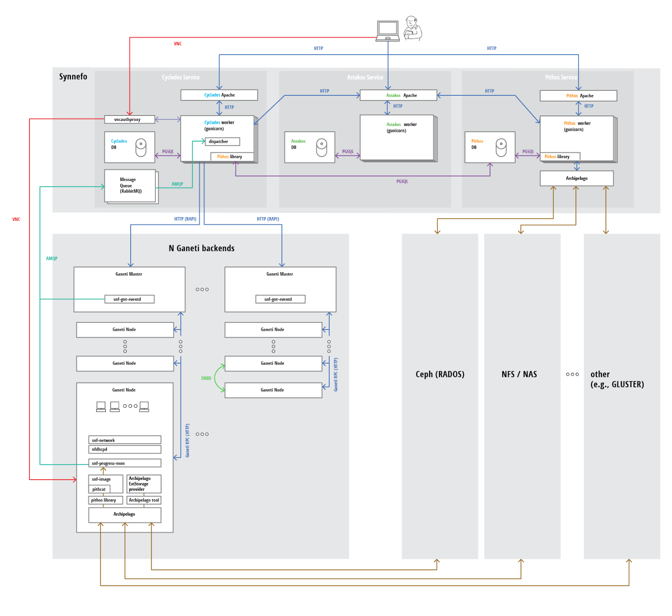The image size is (672, 616).
Task: Click the DRBD label
Action: [206, 378]
